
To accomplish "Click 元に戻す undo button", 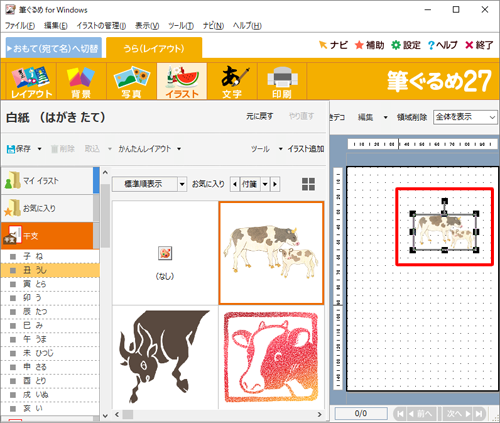I will click(260, 116).
